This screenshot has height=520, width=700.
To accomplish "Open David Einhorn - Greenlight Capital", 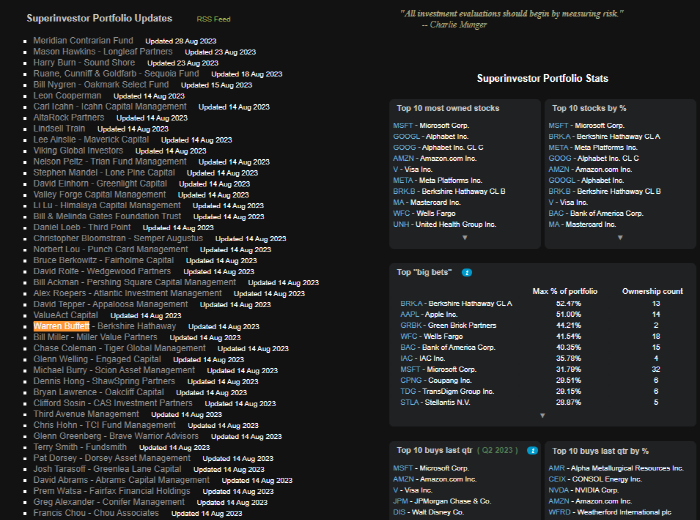I will coord(100,183).
